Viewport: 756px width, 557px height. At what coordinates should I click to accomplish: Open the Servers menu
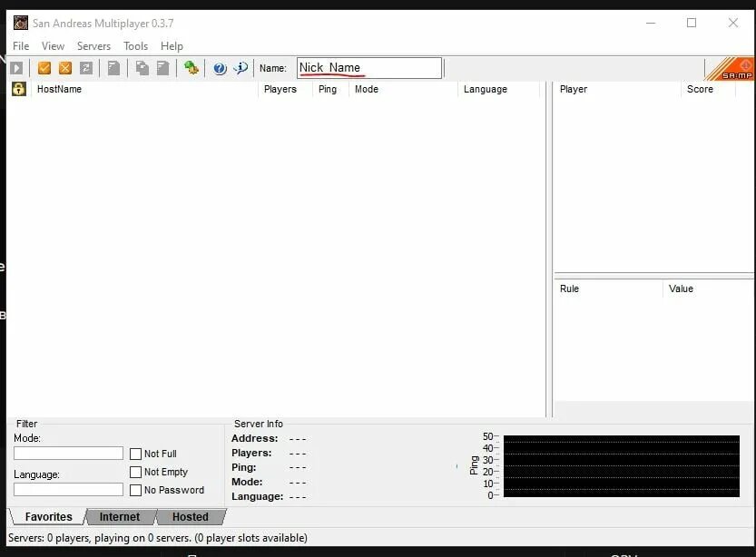tap(94, 45)
